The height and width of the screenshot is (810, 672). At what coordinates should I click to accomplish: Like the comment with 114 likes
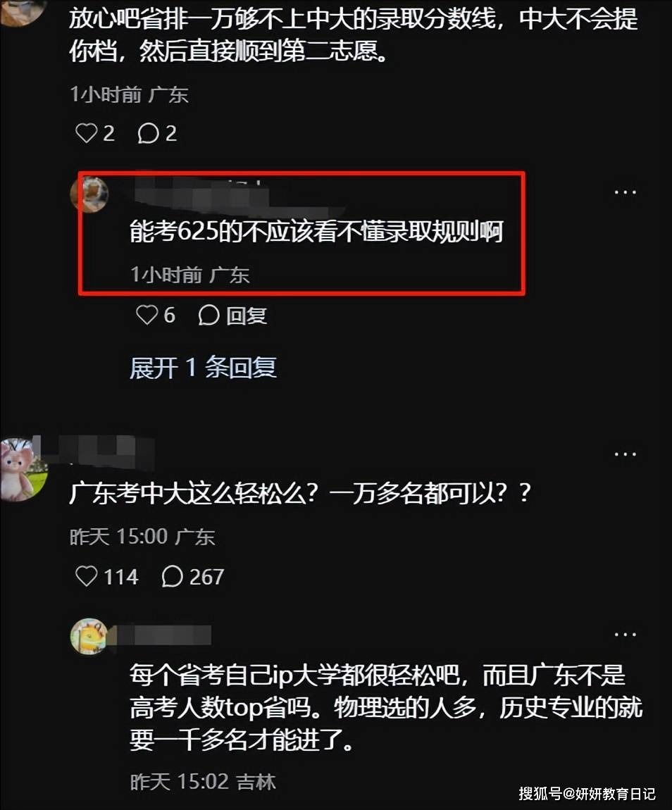pyautogui.click(x=86, y=576)
